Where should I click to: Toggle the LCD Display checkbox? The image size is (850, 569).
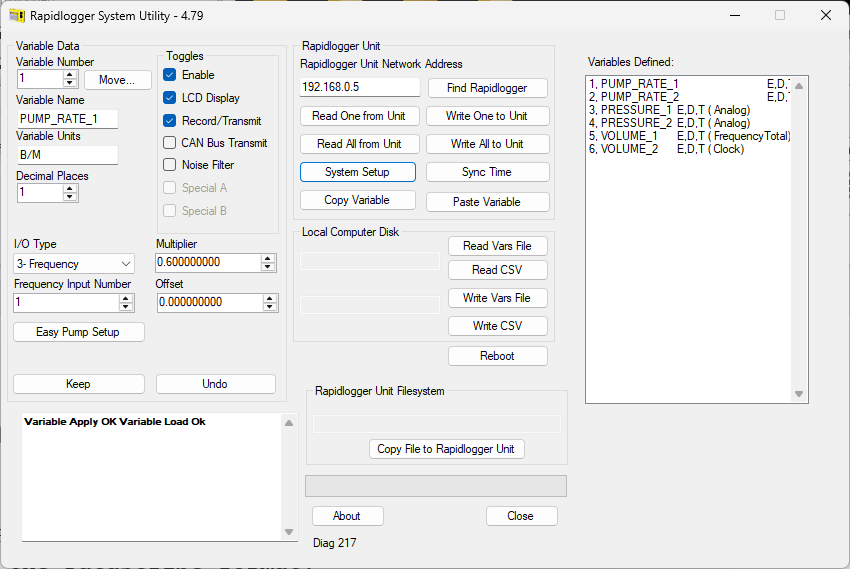coord(170,98)
